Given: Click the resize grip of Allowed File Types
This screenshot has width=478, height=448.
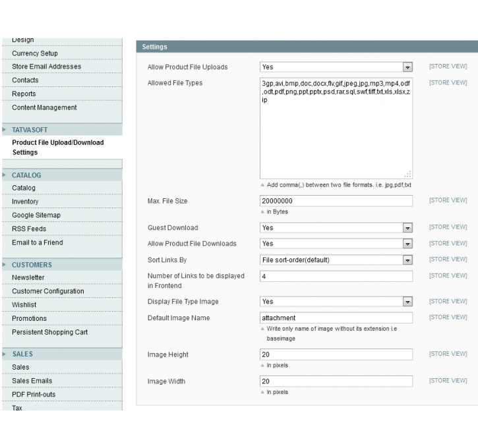Looking at the screenshot, I should (x=408, y=174).
